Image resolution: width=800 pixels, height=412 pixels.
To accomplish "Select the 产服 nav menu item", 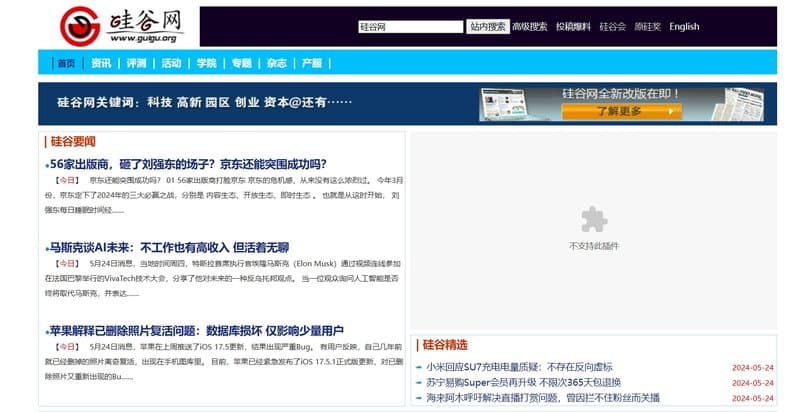I will 312,63.
